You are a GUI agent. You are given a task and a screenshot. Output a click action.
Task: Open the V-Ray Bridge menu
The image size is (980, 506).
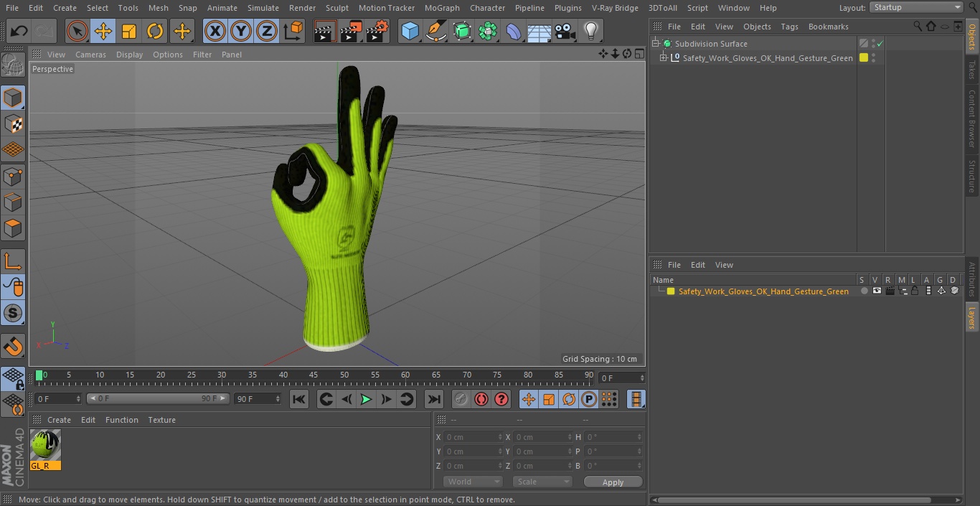tap(615, 8)
